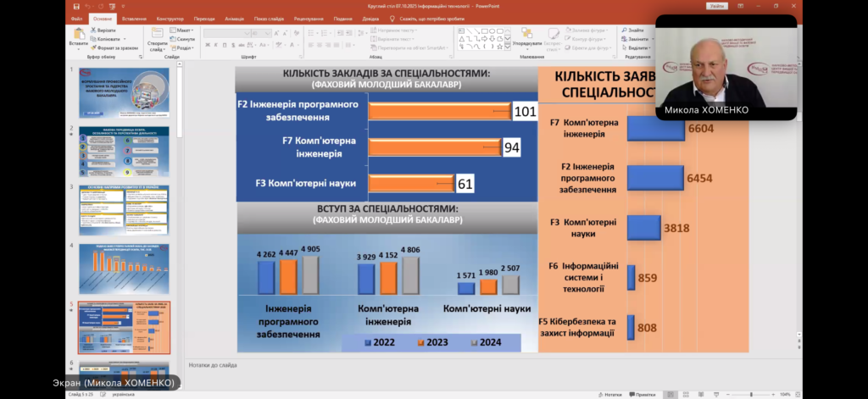Click the Cut (Вирізати) scissors icon
Viewport: 868px width, 399px height.
click(x=92, y=30)
